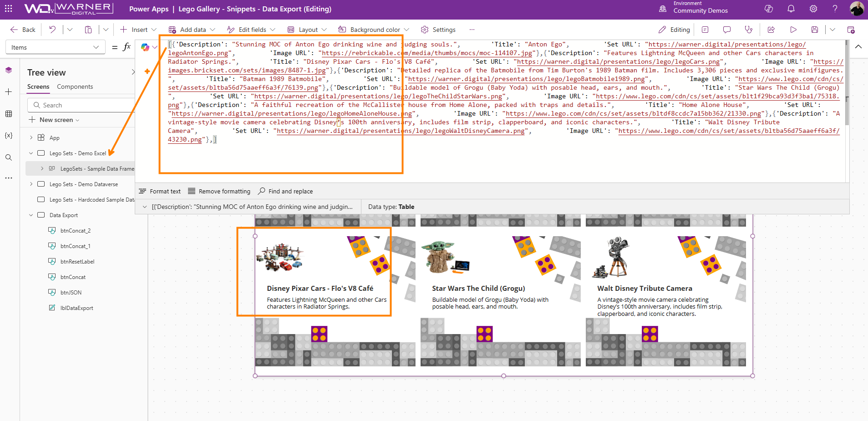Open the settings gear in header
This screenshot has height=421, width=868.
tap(813, 9)
